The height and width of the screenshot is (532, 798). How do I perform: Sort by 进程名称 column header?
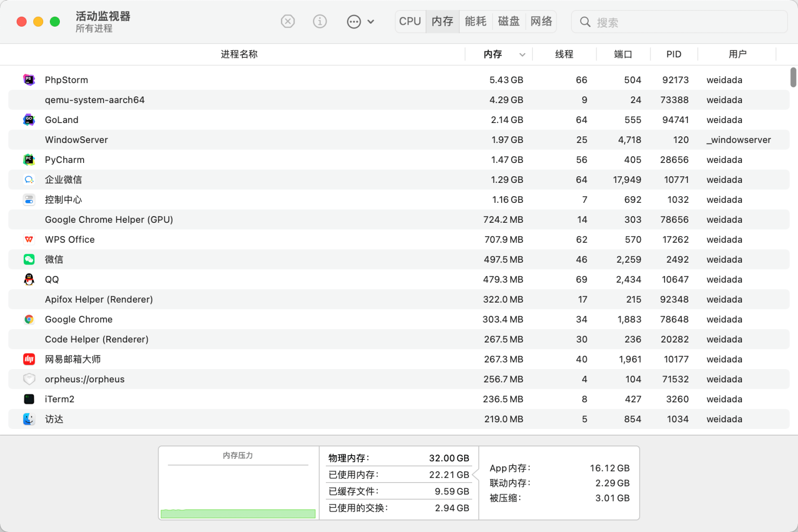239,54
